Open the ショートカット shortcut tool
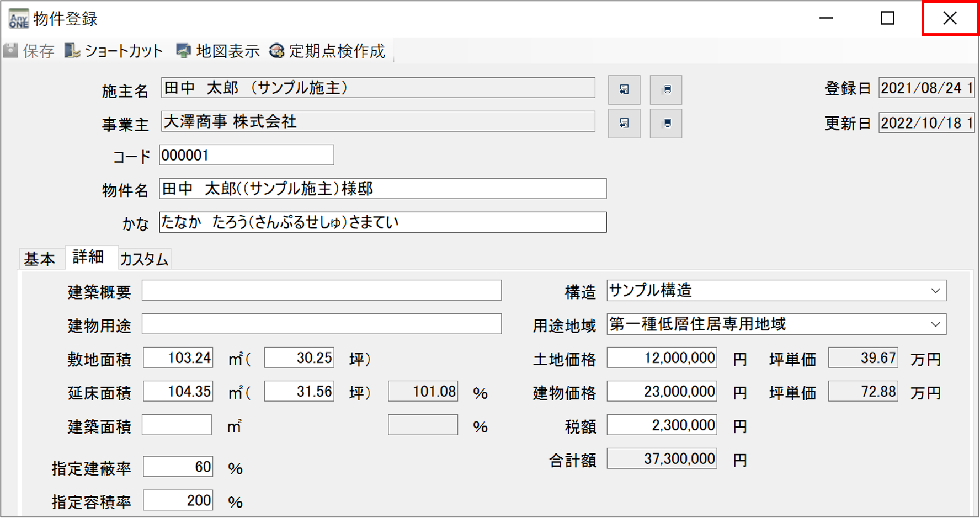This screenshot has height=518, width=980. pos(114,51)
